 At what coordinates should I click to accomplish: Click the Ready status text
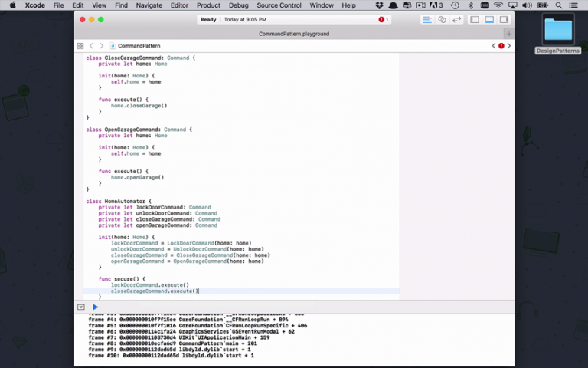[x=208, y=19]
